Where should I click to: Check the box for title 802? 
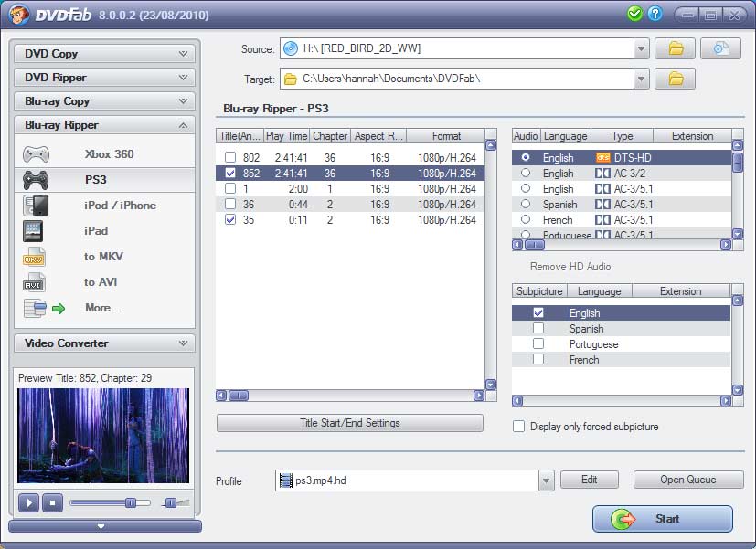coord(230,157)
